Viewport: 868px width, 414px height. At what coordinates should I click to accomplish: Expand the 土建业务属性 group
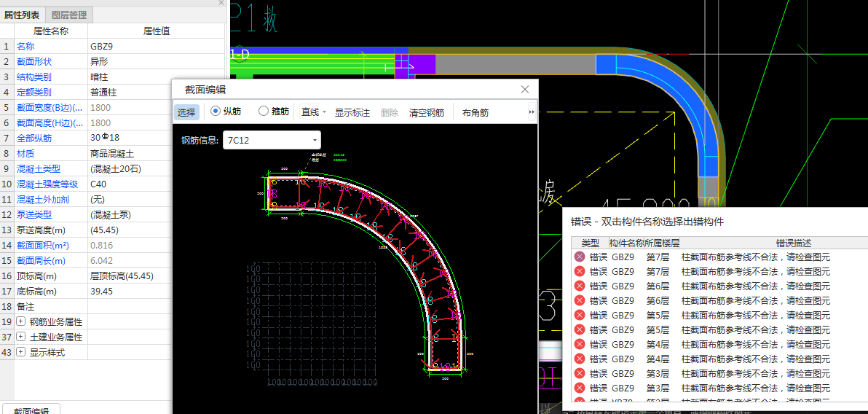(x=20, y=337)
